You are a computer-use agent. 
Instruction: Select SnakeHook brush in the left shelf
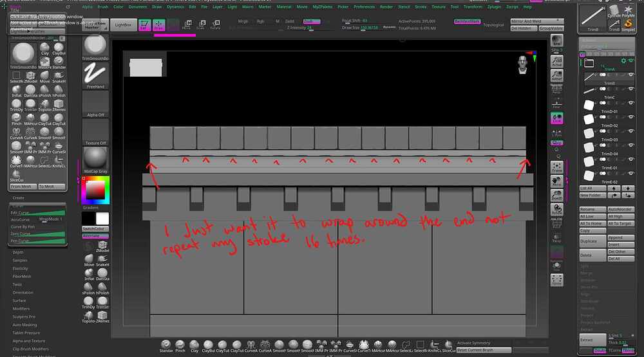102,261
